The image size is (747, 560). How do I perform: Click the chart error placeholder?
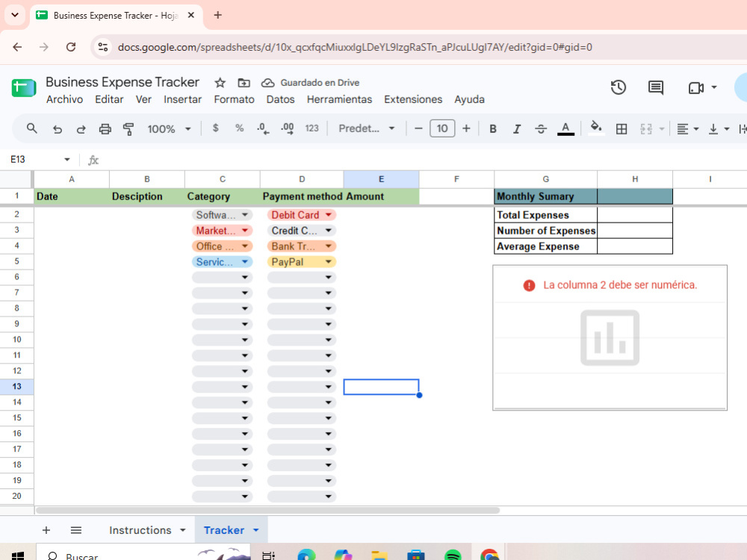tap(610, 337)
